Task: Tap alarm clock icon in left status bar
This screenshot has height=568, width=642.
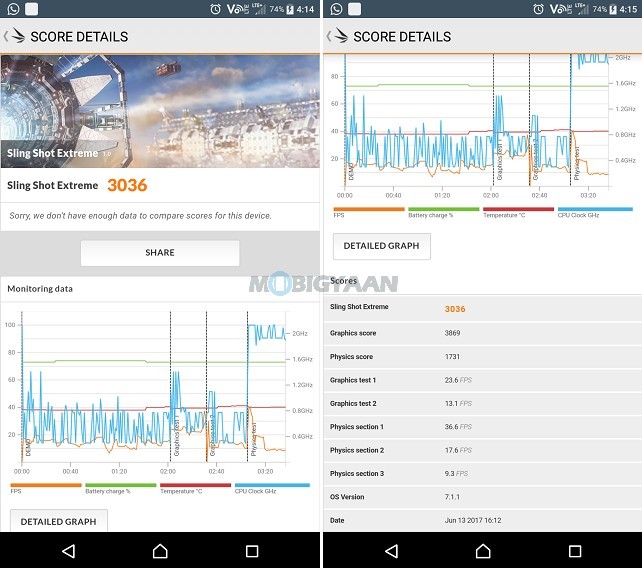Action: tap(215, 9)
